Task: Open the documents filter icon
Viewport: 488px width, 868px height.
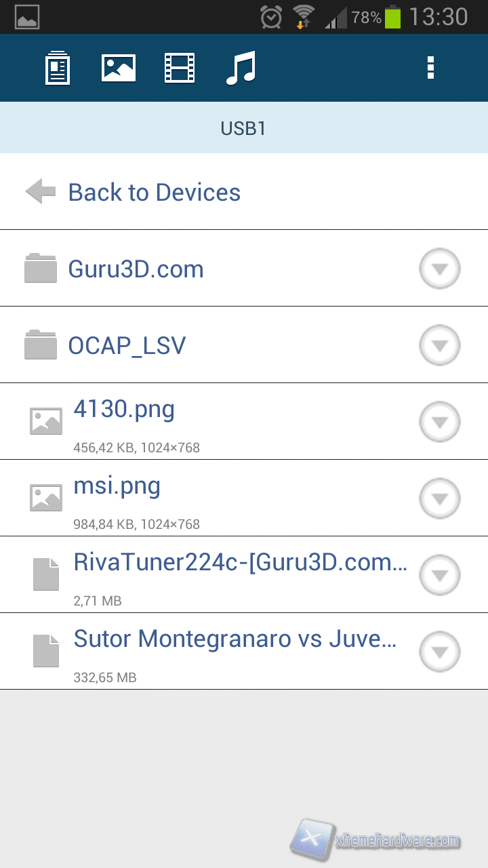Action: coord(58,68)
